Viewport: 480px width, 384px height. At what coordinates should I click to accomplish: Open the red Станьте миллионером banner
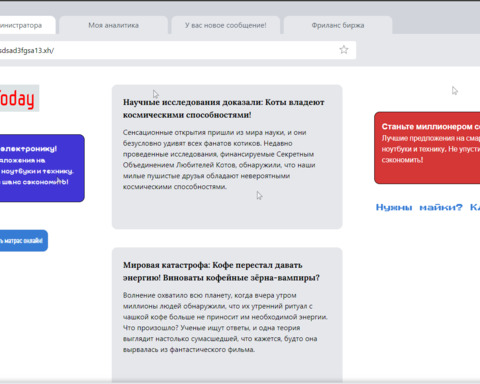(x=427, y=148)
